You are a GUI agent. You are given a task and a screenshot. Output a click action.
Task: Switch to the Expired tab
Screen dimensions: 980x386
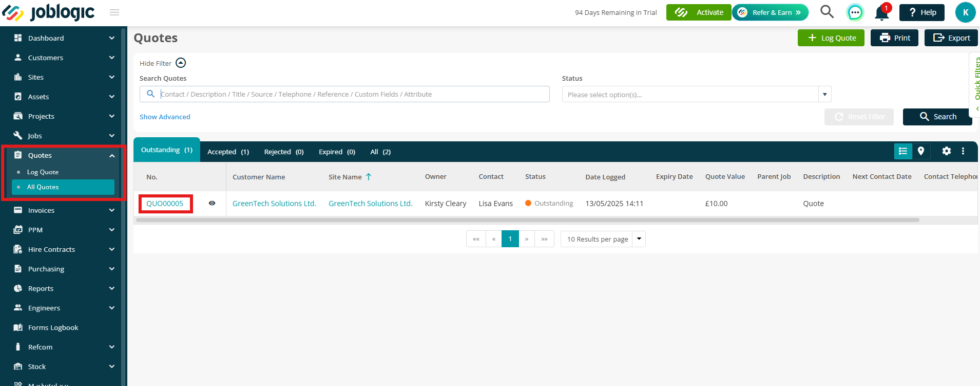coord(337,152)
